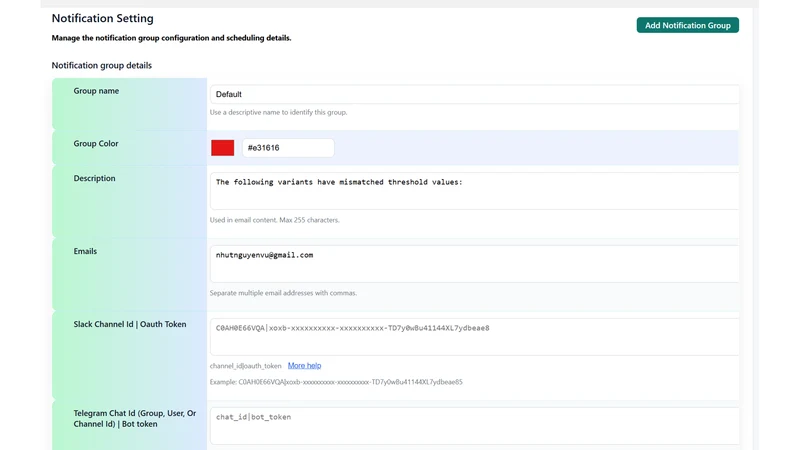Select the Notification group details subheading

pyautogui.click(x=102, y=65)
